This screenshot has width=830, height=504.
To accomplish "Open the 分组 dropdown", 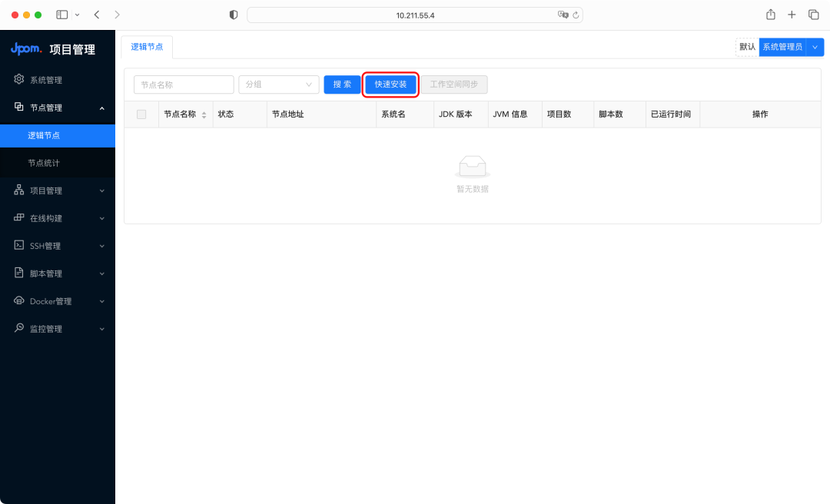I will pos(278,85).
